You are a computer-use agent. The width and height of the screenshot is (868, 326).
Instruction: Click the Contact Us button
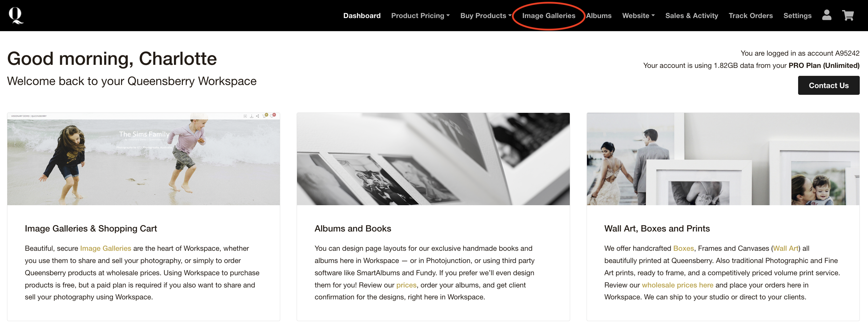[x=828, y=85]
